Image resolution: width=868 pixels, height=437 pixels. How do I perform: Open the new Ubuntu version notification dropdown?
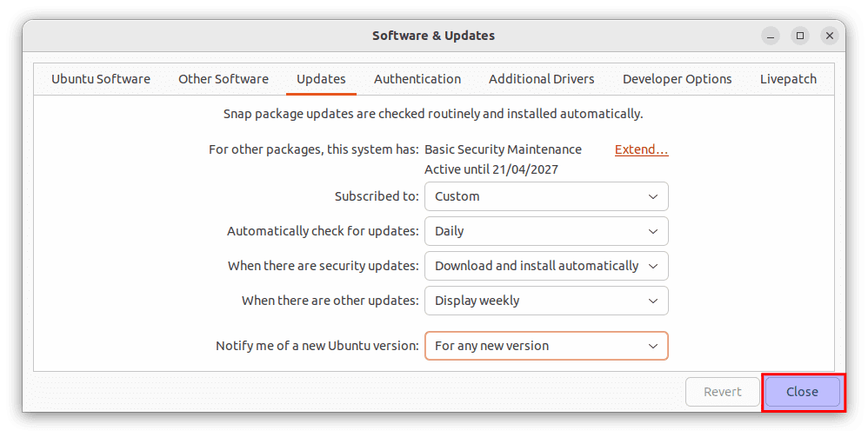click(x=546, y=346)
